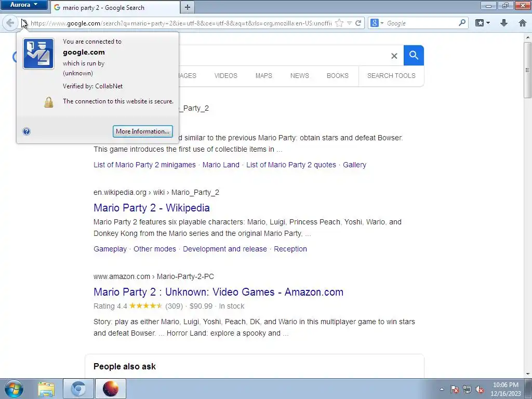Viewport: 532px width, 399px height.
Task: Click the More Information... button
Action: pyautogui.click(x=143, y=131)
